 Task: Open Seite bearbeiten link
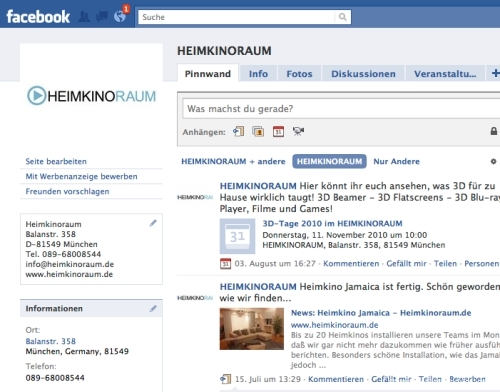[56, 161]
